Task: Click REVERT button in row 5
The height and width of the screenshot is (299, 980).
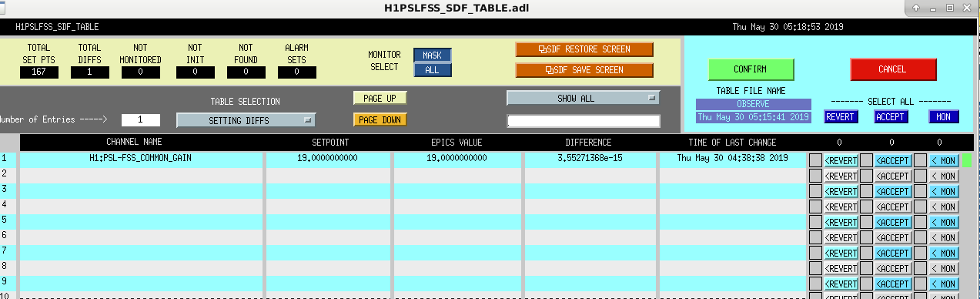Action: (841, 222)
